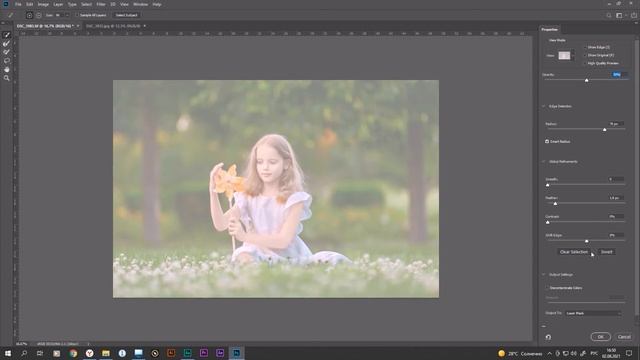
Task: Open Premiere Pro from the taskbar
Action: pos(204,353)
